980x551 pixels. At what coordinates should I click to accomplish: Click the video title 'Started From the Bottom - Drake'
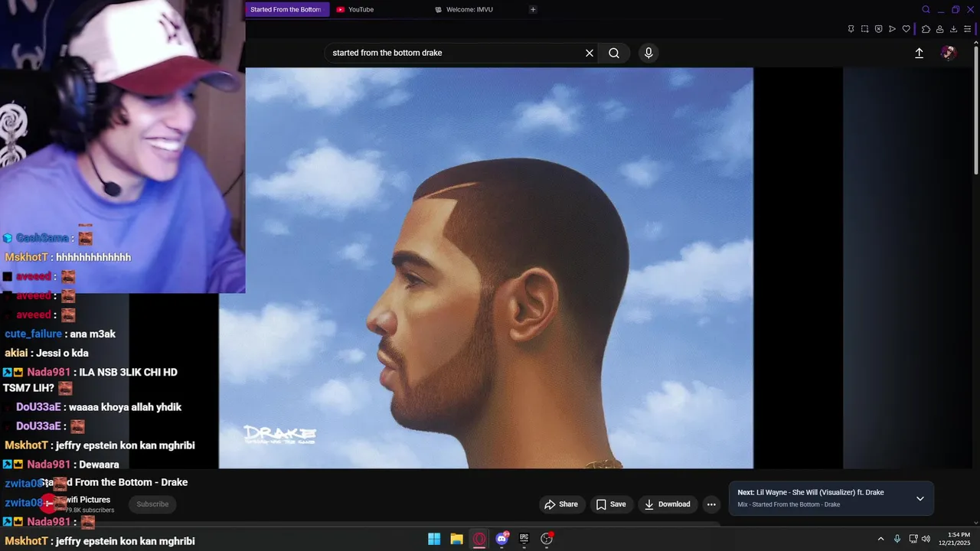pyautogui.click(x=113, y=482)
